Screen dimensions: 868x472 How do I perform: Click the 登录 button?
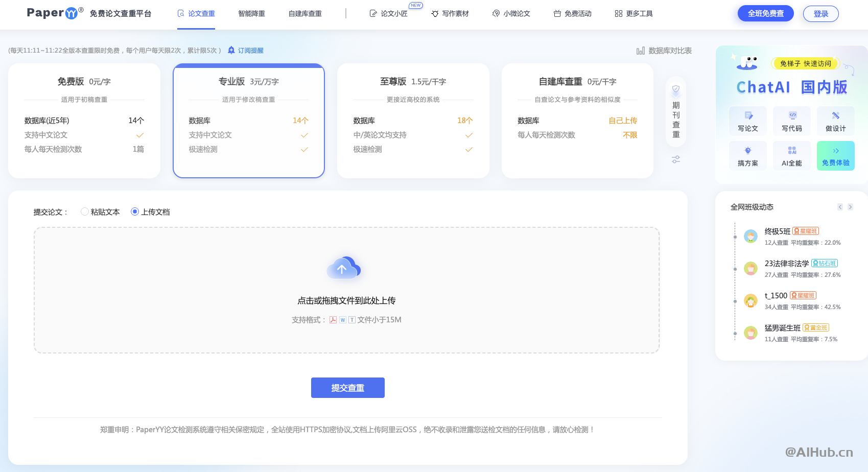(x=821, y=14)
